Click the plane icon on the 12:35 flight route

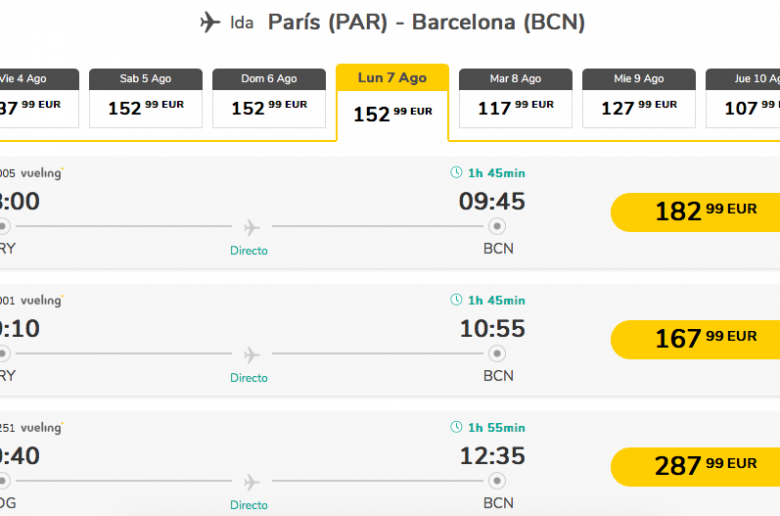click(252, 482)
